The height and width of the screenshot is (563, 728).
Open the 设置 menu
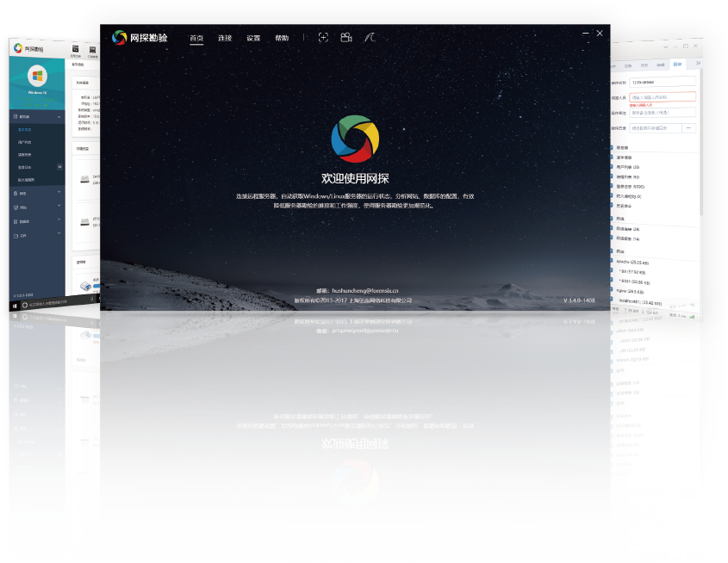253,38
